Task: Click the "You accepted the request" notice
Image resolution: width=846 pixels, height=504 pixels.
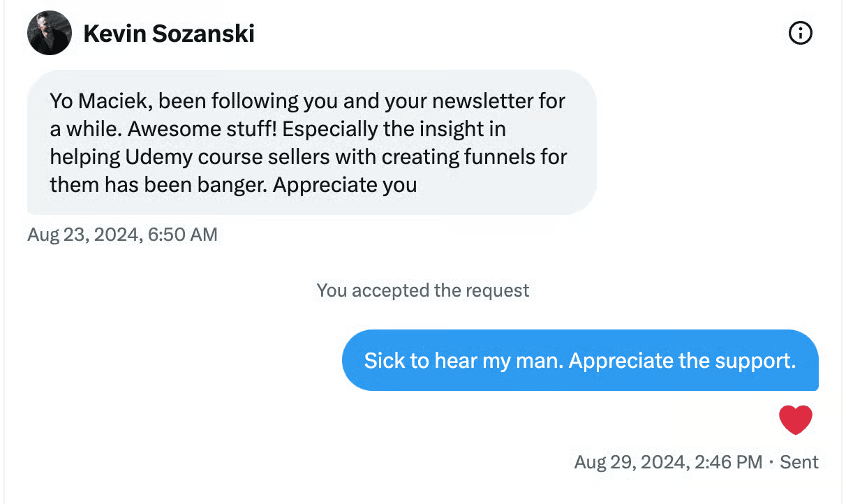Action: (423, 290)
